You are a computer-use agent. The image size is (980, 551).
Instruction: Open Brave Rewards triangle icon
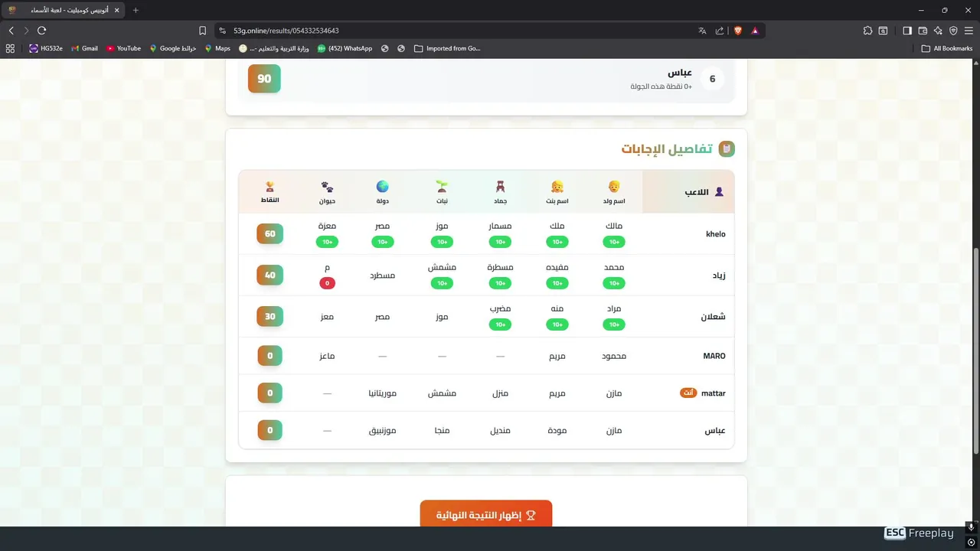pyautogui.click(x=755, y=31)
